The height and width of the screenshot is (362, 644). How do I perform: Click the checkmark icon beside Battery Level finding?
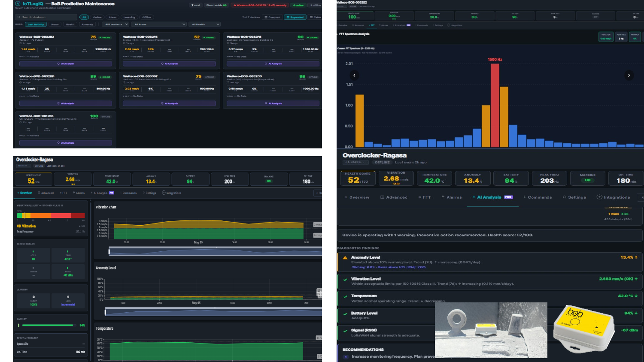[x=345, y=314]
